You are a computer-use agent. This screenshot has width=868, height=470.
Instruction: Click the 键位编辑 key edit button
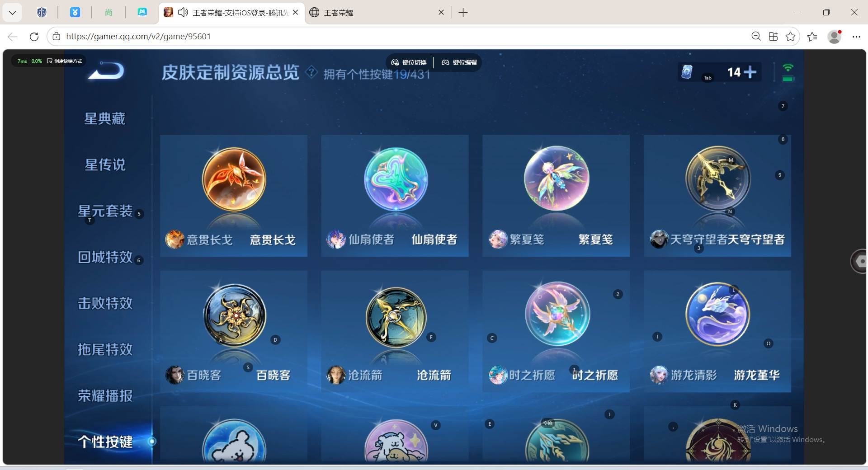point(459,62)
